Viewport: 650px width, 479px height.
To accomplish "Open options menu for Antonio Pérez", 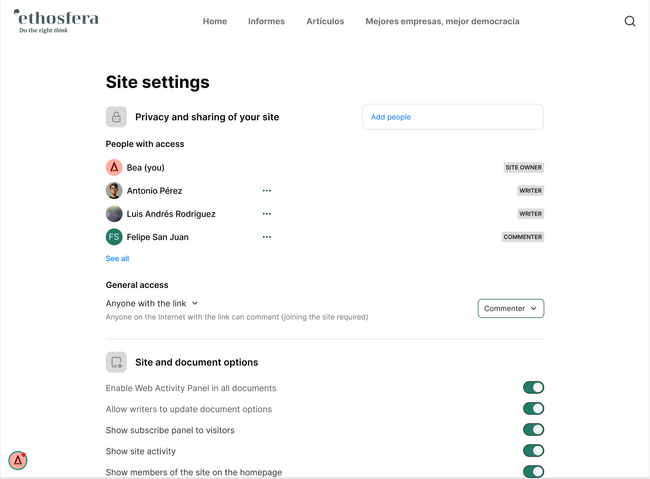I will (267, 190).
